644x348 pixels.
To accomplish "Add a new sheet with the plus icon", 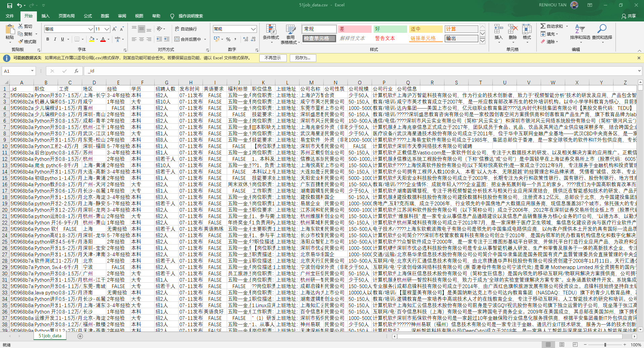I will [x=80, y=336].
